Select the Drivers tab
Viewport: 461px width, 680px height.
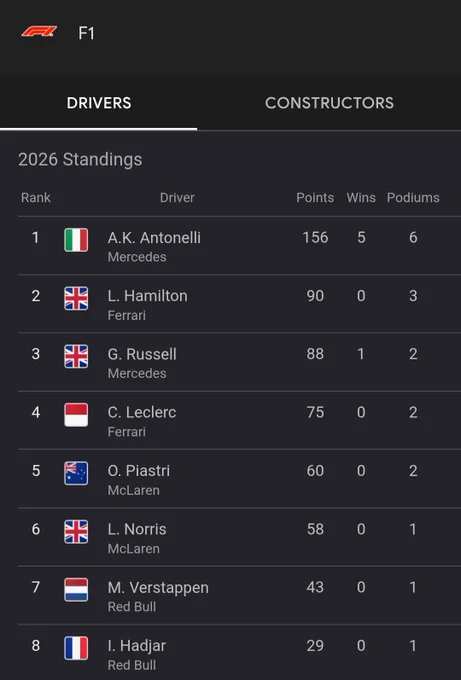(98, 103)
